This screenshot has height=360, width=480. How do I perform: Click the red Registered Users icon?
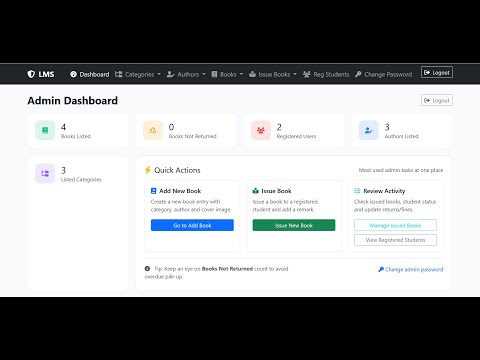(261, 130)
